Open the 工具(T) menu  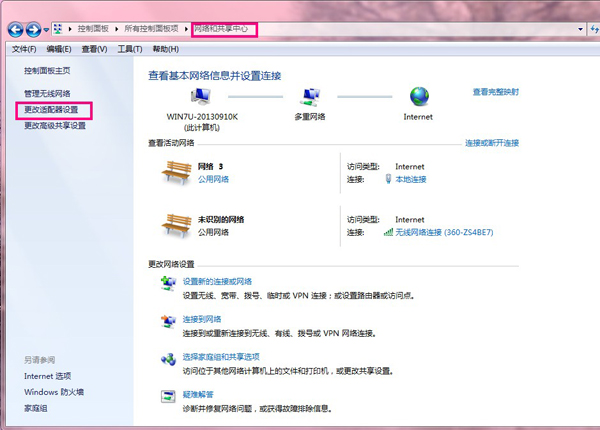pyautogui.click(x=129, y=48)
